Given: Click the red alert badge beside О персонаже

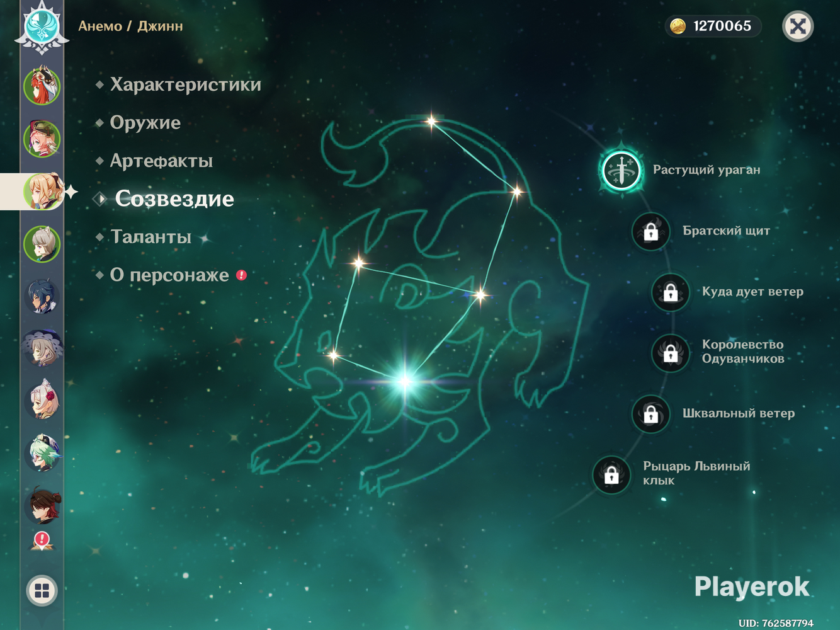Looking at the screenshot, I should (x=241, y=275).
